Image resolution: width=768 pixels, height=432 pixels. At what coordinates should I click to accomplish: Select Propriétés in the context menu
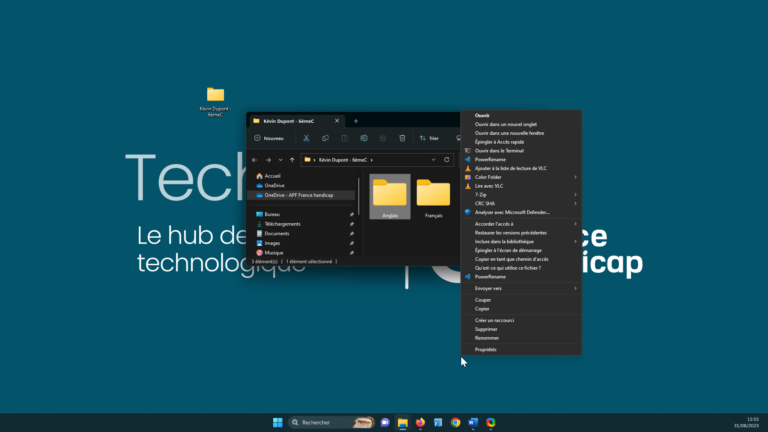click(x=486, y=350)
